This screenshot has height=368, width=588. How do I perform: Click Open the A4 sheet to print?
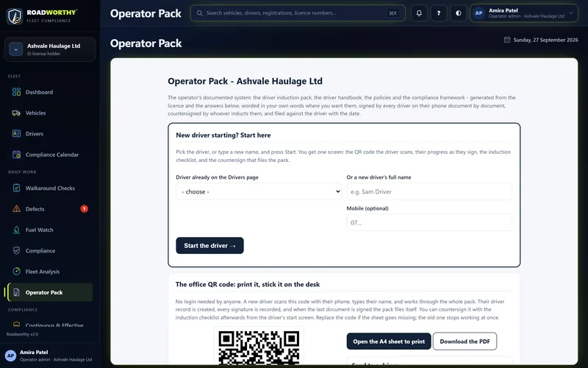pos(389,342)
